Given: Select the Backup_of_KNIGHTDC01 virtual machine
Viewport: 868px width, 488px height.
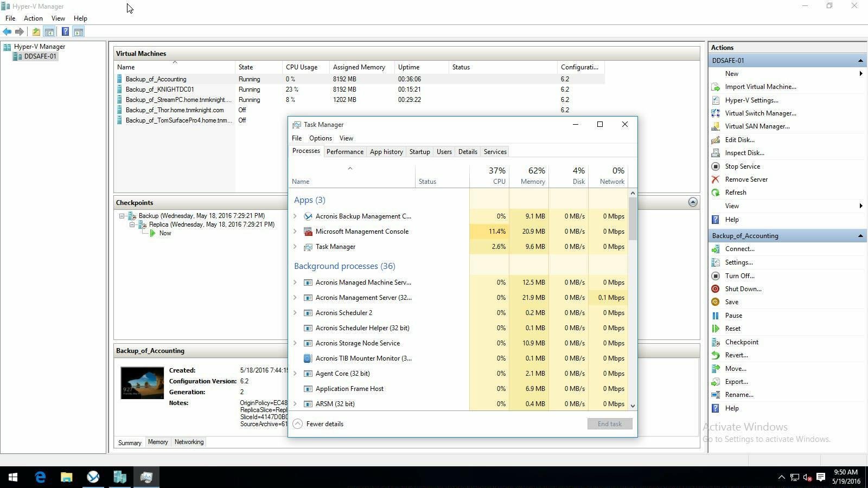Looking at the screenshot, I should tap(159, 89).
